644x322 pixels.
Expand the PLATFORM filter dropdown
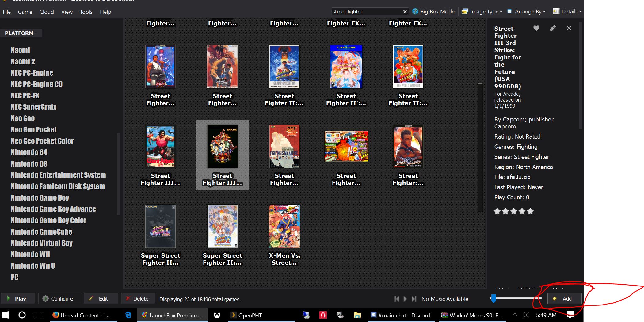coord(21,33)
